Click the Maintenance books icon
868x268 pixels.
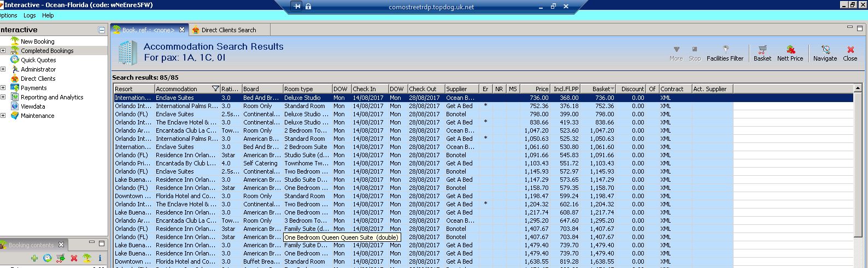click(x=15, y=115)
